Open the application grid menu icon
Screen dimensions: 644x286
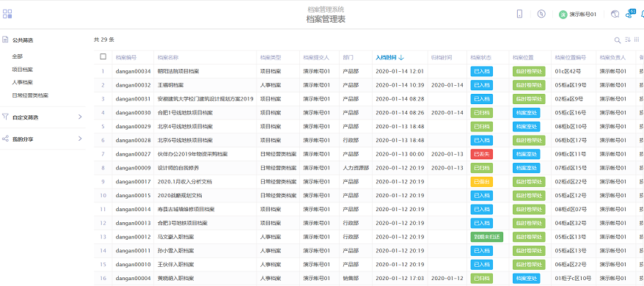point(7,14)
